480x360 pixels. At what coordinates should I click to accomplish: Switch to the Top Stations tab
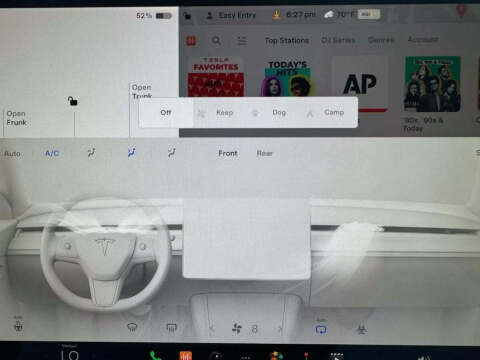(x=287, y=40)
